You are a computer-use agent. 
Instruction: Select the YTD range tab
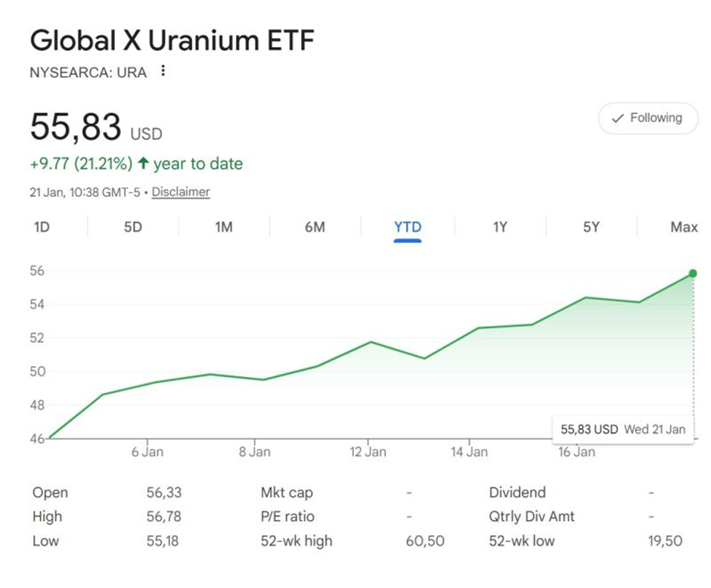408,227
